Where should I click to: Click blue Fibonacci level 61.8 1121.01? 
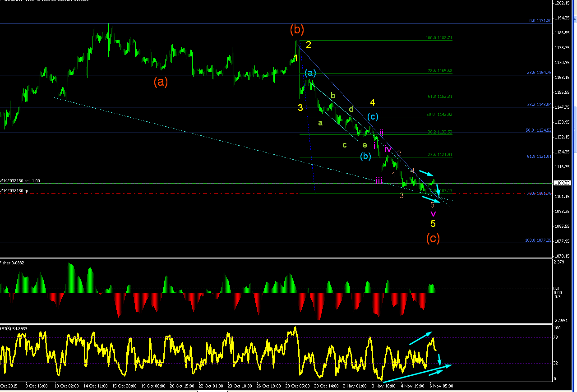pos(540,156)
